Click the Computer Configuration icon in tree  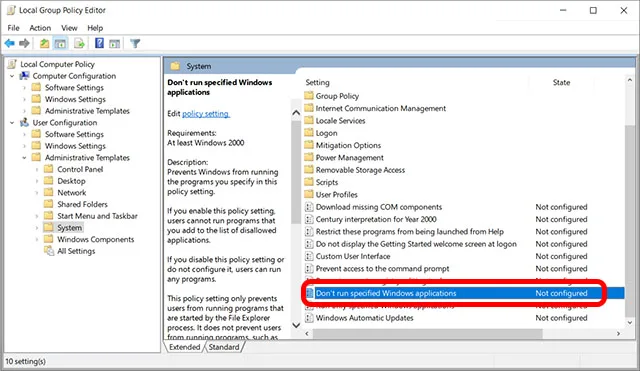(24, 76)
